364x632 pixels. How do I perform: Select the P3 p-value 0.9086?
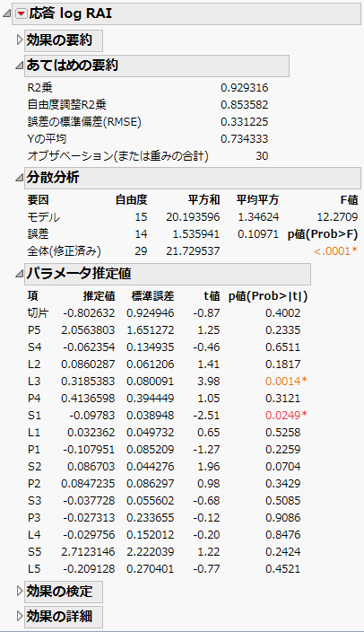point(282,517)
